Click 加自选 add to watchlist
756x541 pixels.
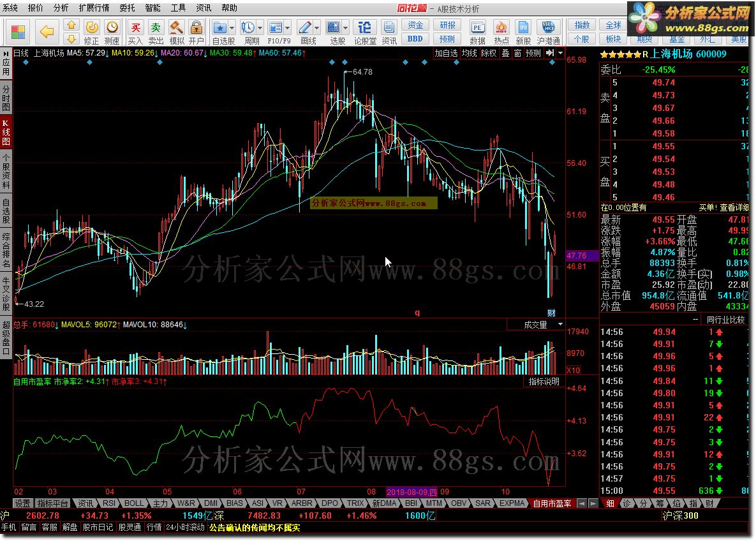point(445,53)
